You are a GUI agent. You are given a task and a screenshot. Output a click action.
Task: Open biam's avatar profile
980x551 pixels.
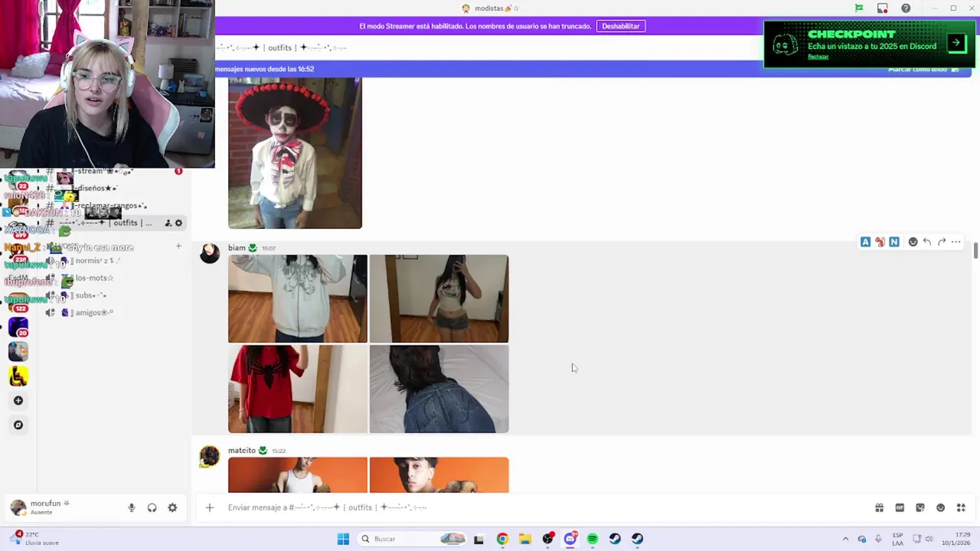coord(210,254)
